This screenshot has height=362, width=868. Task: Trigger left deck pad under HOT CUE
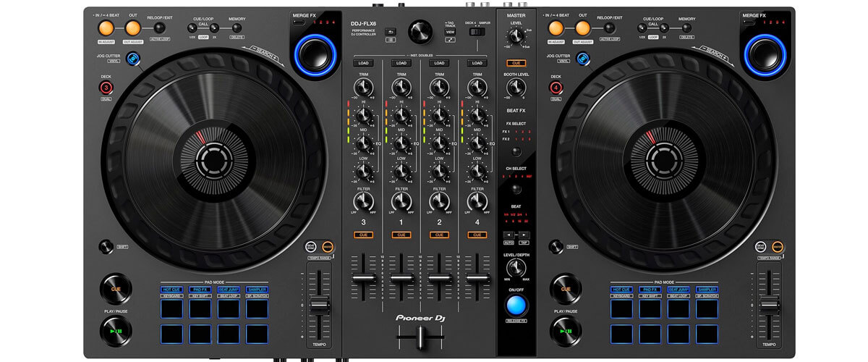pos(171,309)
